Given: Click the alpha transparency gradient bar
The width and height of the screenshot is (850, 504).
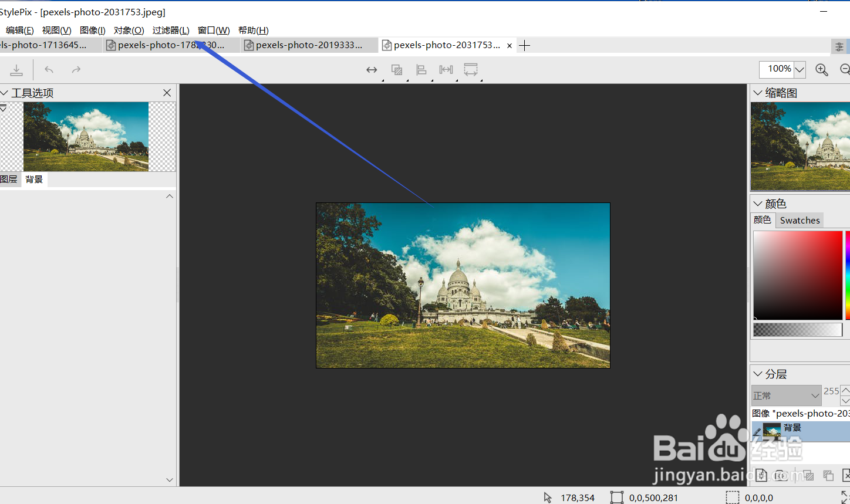Looking at the screenshot, I should (x=798, y=330).
